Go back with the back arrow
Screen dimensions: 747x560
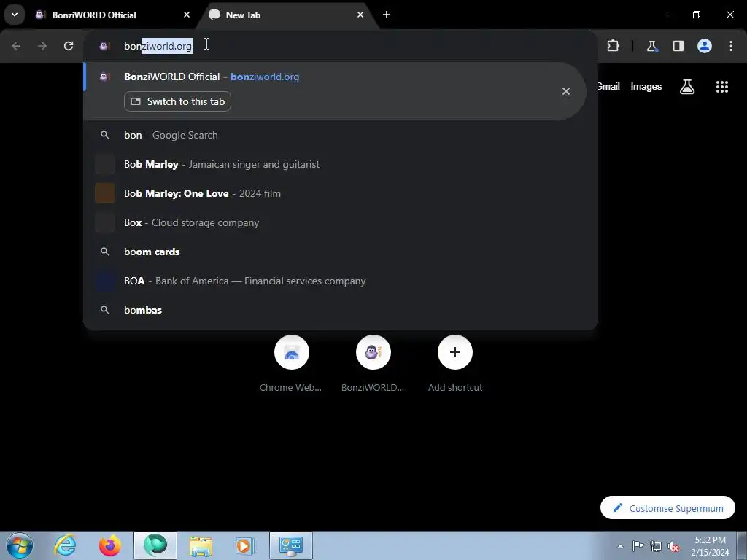pyautogui.click(x=16, y=46)
